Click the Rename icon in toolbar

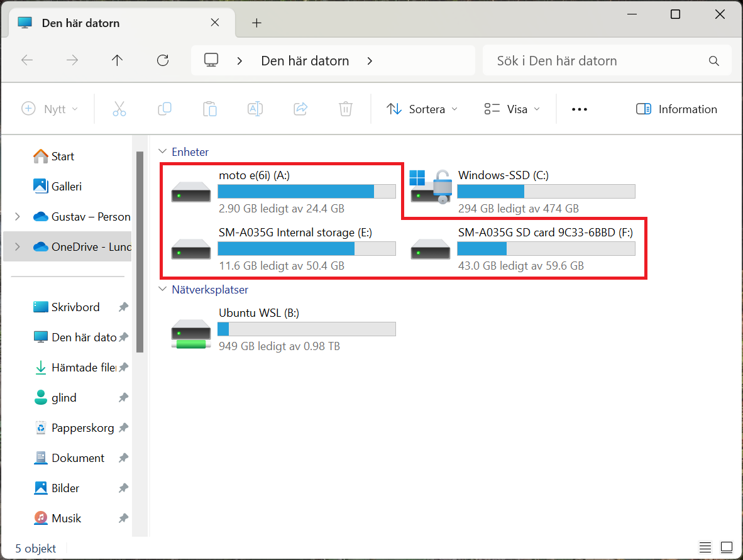(x=255, y=109)
